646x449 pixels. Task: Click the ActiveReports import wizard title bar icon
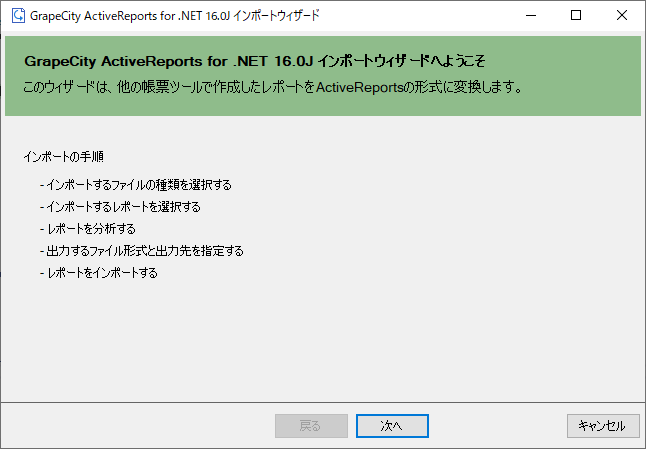click(18, 16)
